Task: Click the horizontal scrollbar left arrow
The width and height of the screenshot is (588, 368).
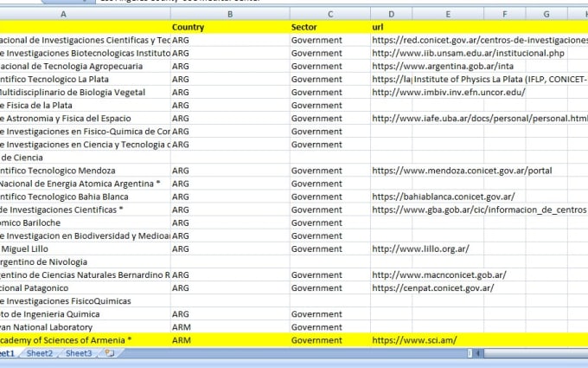Action: [477, 353]
